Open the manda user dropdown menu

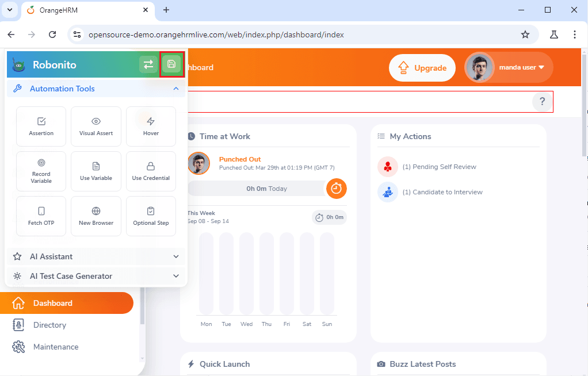pos(509,67)
